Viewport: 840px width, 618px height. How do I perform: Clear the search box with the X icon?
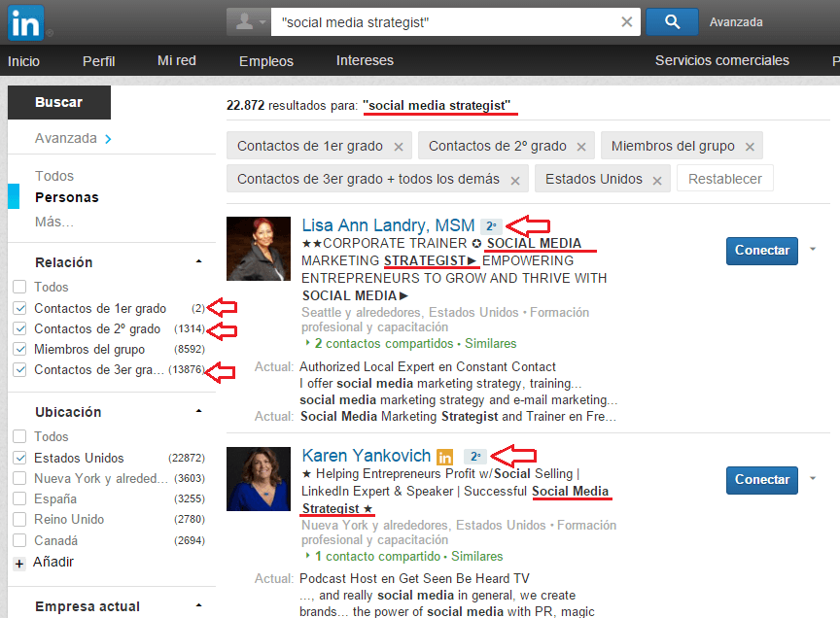[626, 22]
